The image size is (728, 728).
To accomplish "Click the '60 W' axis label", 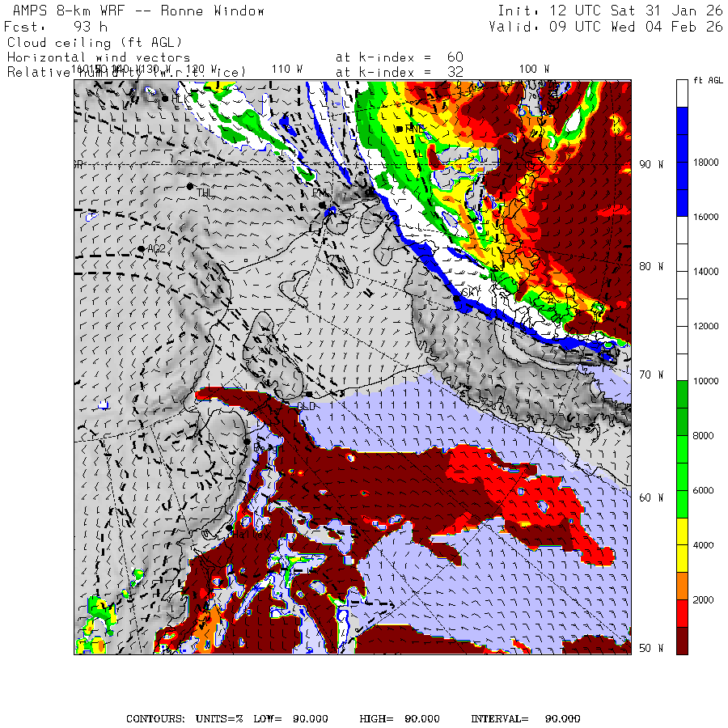I will pos(651,497).
